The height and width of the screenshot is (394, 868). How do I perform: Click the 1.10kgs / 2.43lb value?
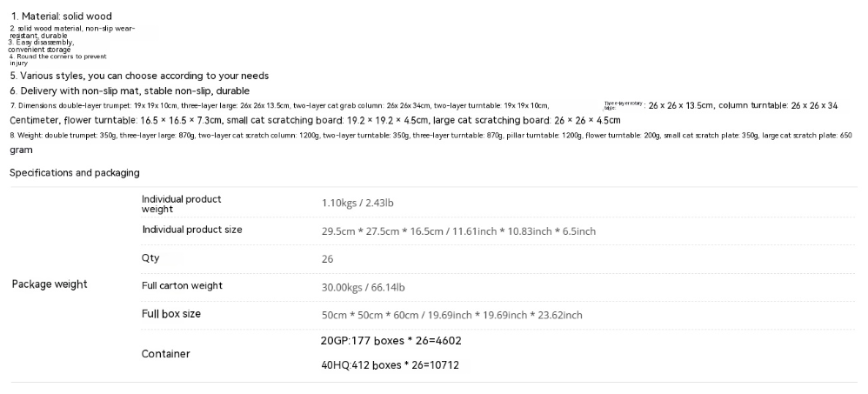pos(357,203)
